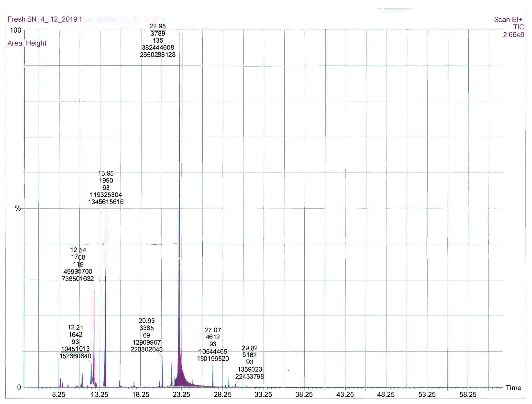Click the '12.54' retention time label

click(78, 250)
